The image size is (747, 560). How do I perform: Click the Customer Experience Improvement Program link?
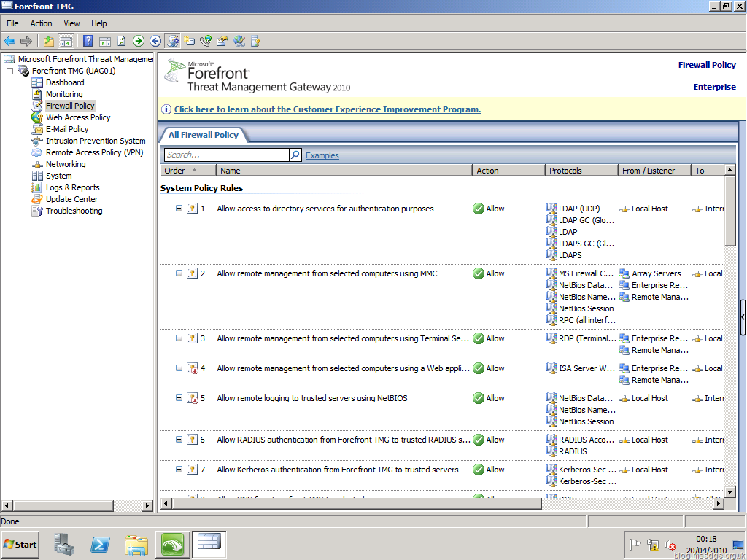[x=328, y=109]
